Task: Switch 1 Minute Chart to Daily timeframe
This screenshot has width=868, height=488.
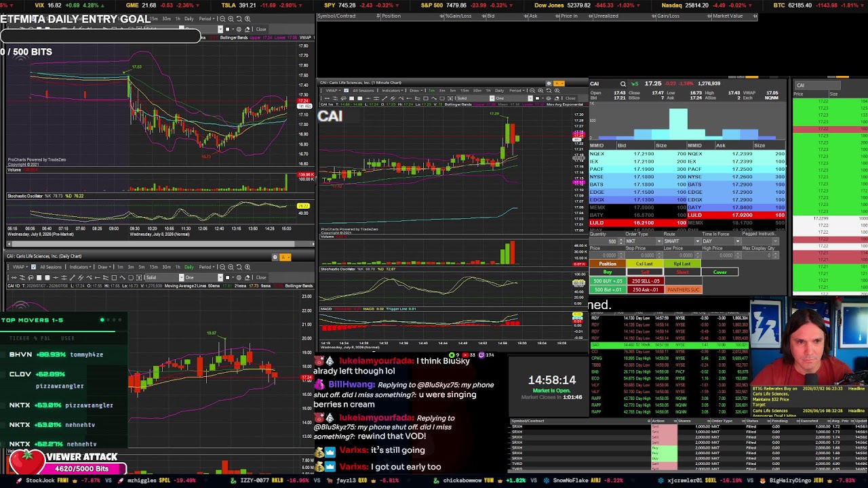Action: 499,91
